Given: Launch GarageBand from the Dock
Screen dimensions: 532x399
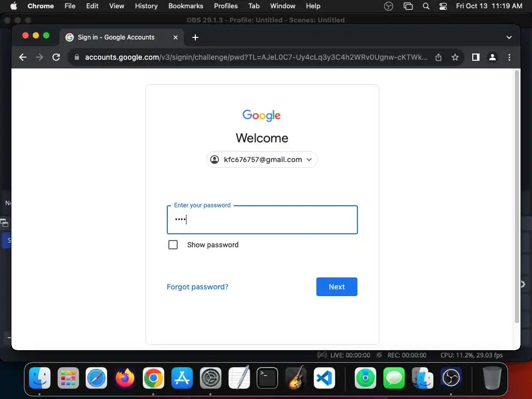Looking at the screenshot, I should (296, 377).
